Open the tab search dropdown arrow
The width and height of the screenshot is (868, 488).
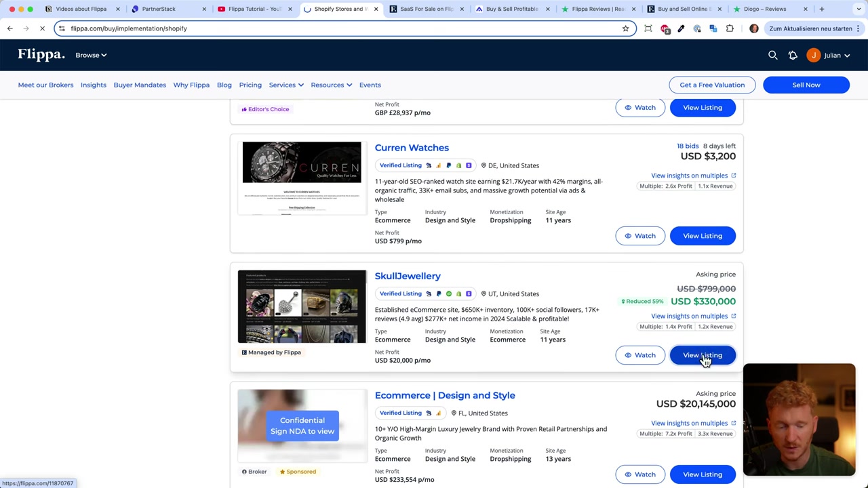click(858, 9)
